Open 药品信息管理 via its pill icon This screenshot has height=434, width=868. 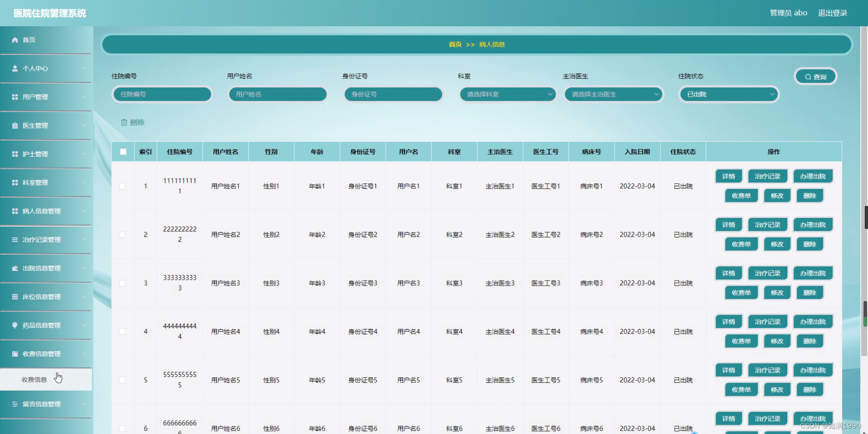point(14,325)
